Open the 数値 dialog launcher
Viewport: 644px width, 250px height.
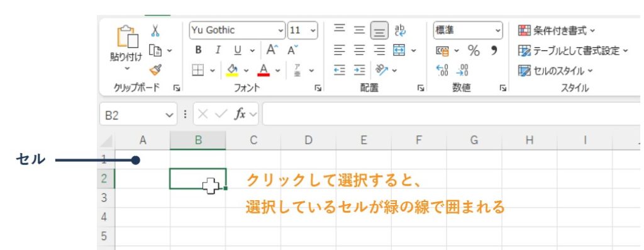point(502,88)
